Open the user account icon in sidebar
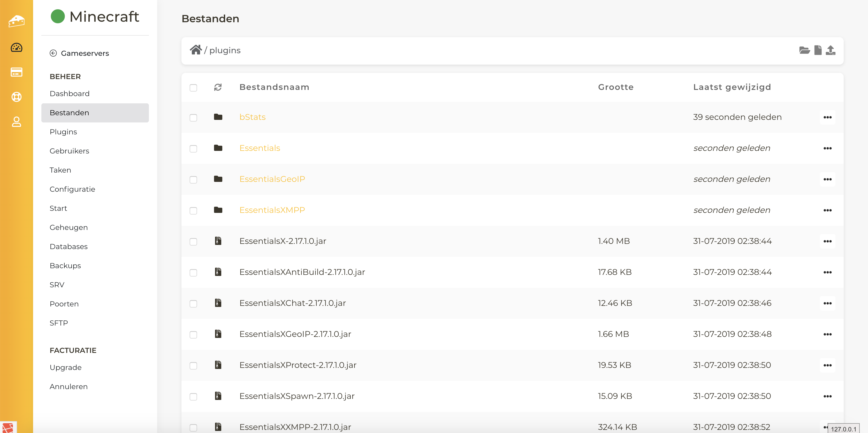This screenshot has height=433, width=868. 17,122
